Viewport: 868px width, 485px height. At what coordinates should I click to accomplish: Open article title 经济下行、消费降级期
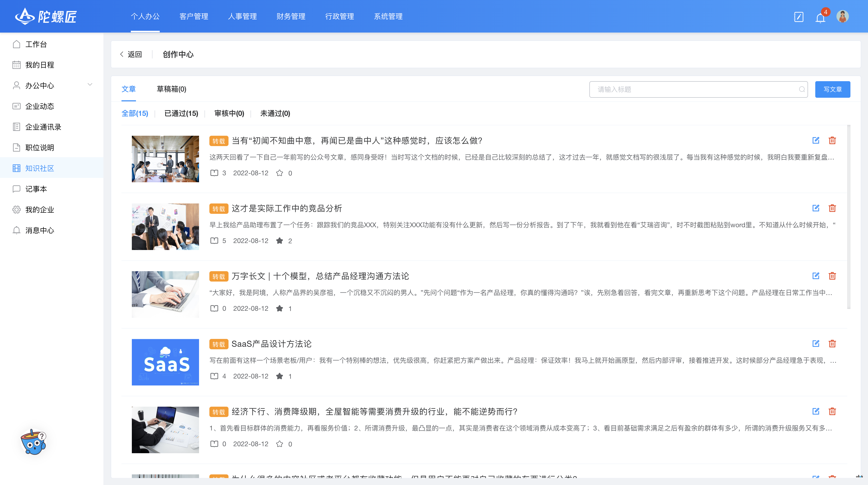click(374, 412)
